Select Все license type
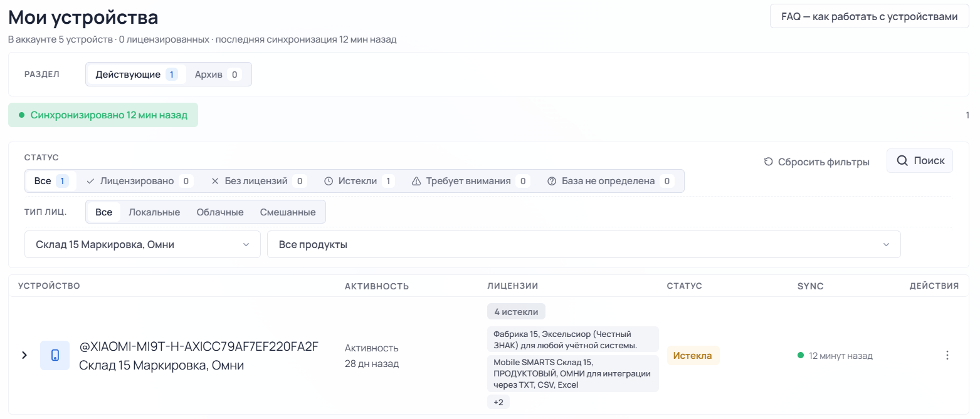This screenshot has width=980, height=419. click(104, 212)
